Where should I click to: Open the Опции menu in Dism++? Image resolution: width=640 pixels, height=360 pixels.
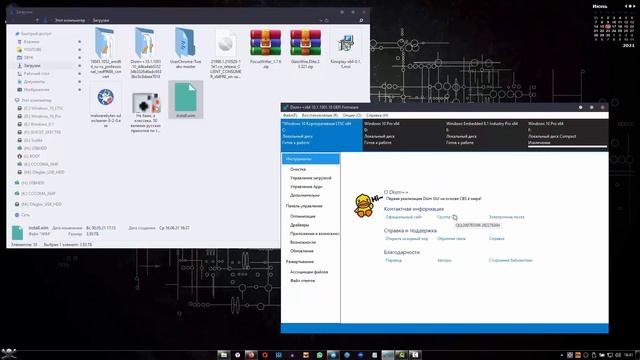[x=352, y=116]
